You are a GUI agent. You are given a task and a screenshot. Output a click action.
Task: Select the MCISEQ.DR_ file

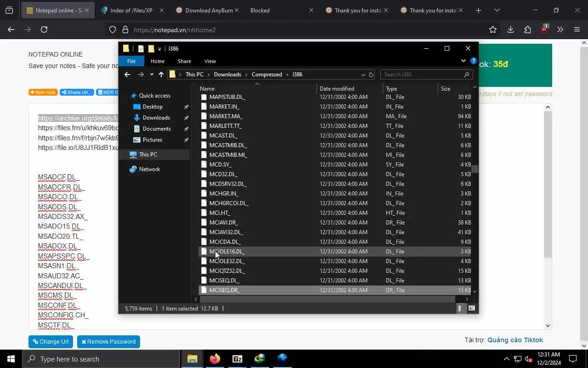pyautogui.click(x=335, y=290)
